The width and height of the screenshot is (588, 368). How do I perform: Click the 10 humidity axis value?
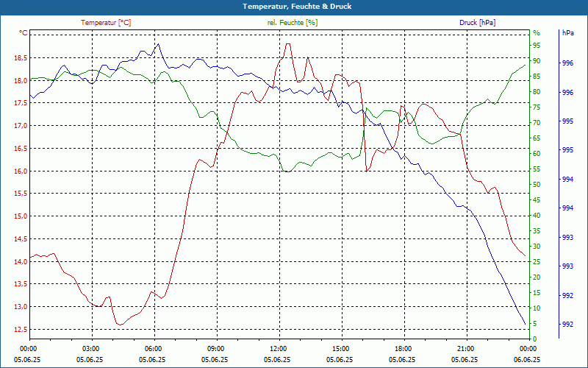click(x=537, y=308)
